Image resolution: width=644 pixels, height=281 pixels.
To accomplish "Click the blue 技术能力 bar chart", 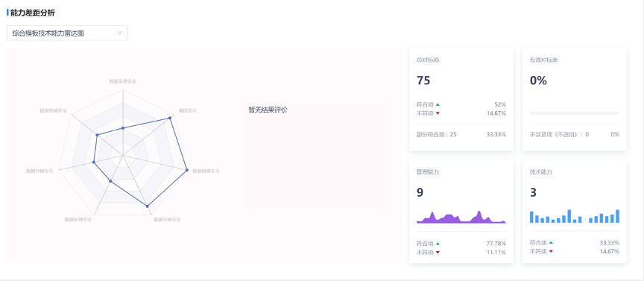I will tap(574, 216).
